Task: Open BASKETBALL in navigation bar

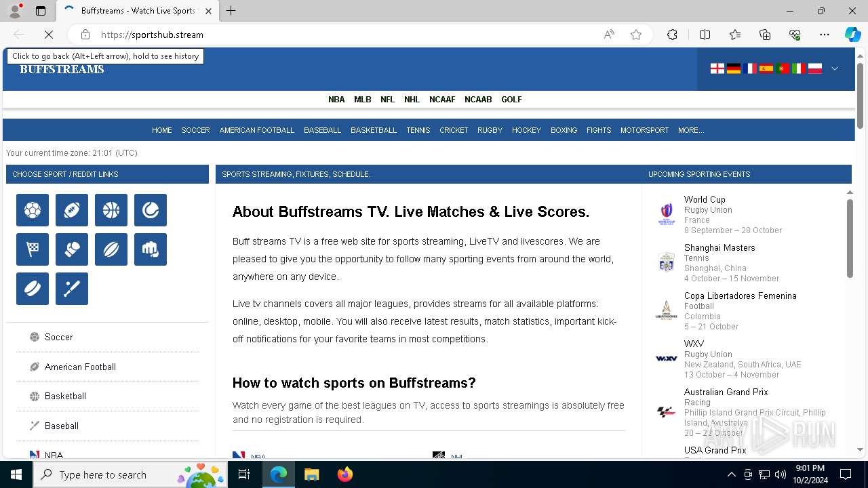Action: click(x=374, y=130)
